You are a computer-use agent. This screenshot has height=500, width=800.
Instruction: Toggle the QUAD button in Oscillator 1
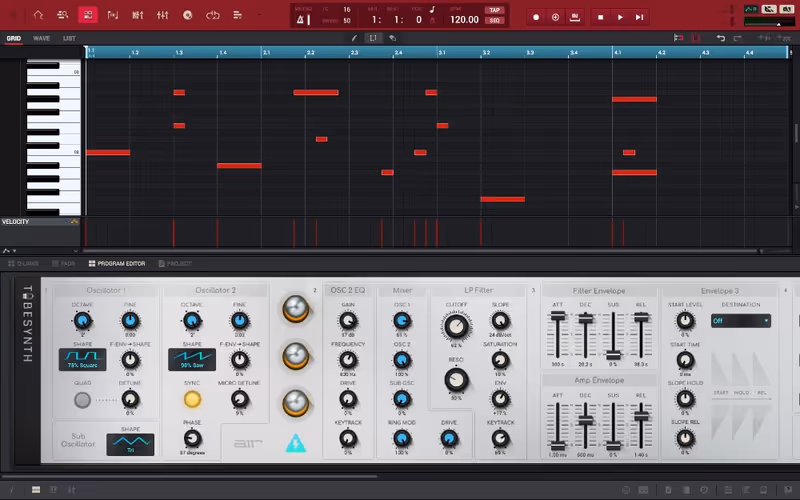click(x=82, y=400)
